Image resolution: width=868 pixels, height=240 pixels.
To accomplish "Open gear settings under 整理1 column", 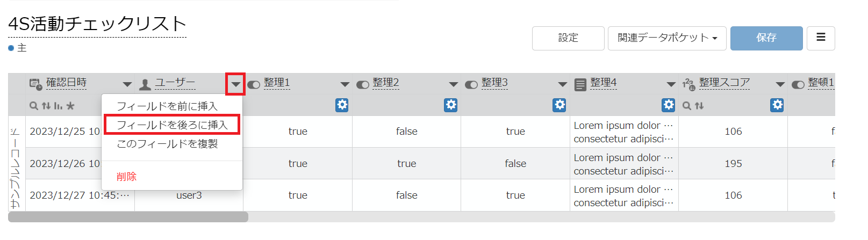I will coord(342,105).
